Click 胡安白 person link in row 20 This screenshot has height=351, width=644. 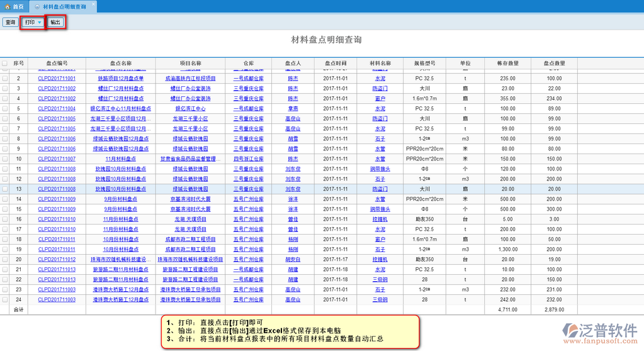coord(293,259)
